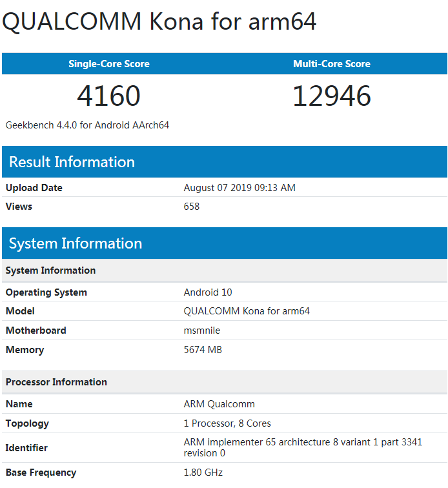
Task: Select the upload date August 07 2019 value
Action: click(x=239, y=188)
